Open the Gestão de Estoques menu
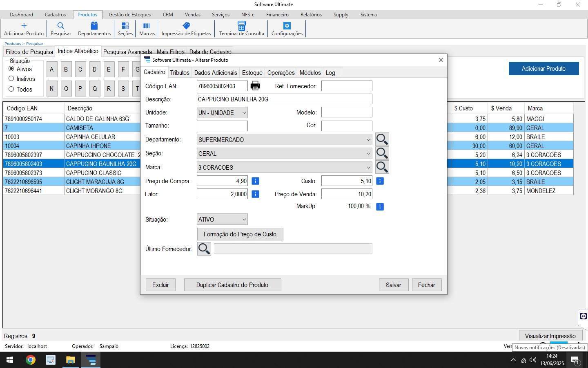 click(x=130, y=15)
